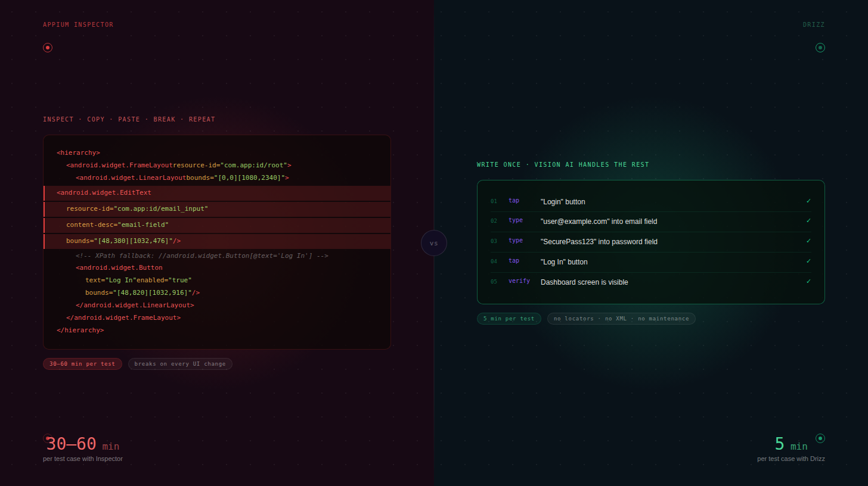
Task: Click the checkmark on "Login" button row
Action: pos(808,201)
